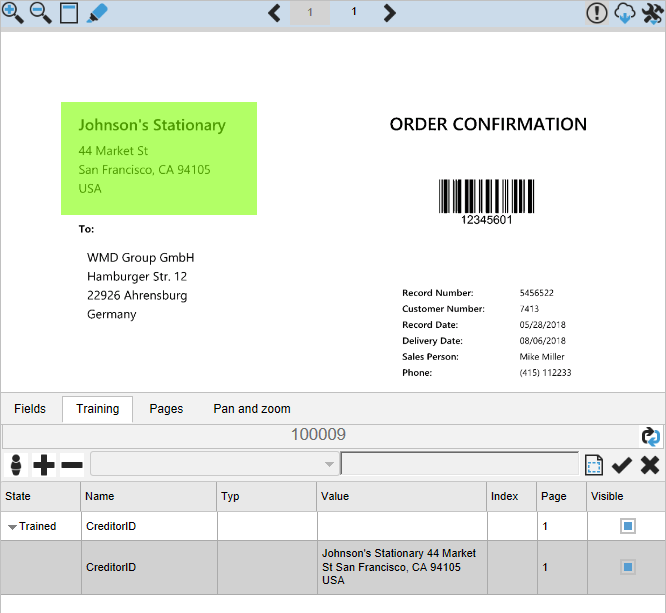The height and width of the screenshot is (613, 666).
Task: Open the Pages tab
Action: 166,409
